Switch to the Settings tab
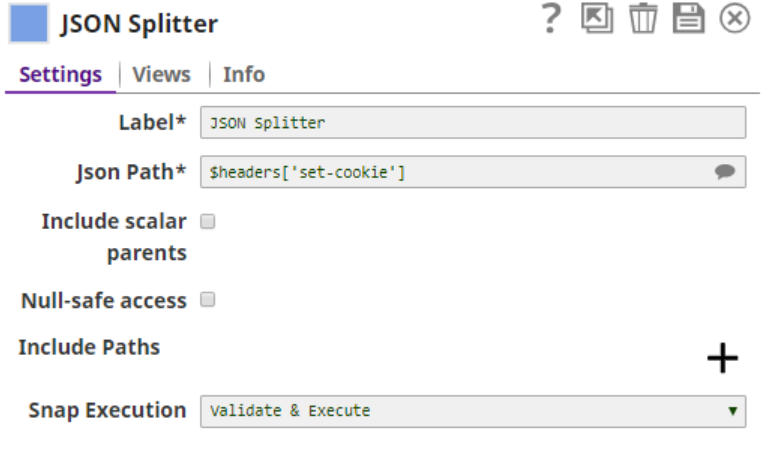Screen dimensions: 768x461 point(61,75)
